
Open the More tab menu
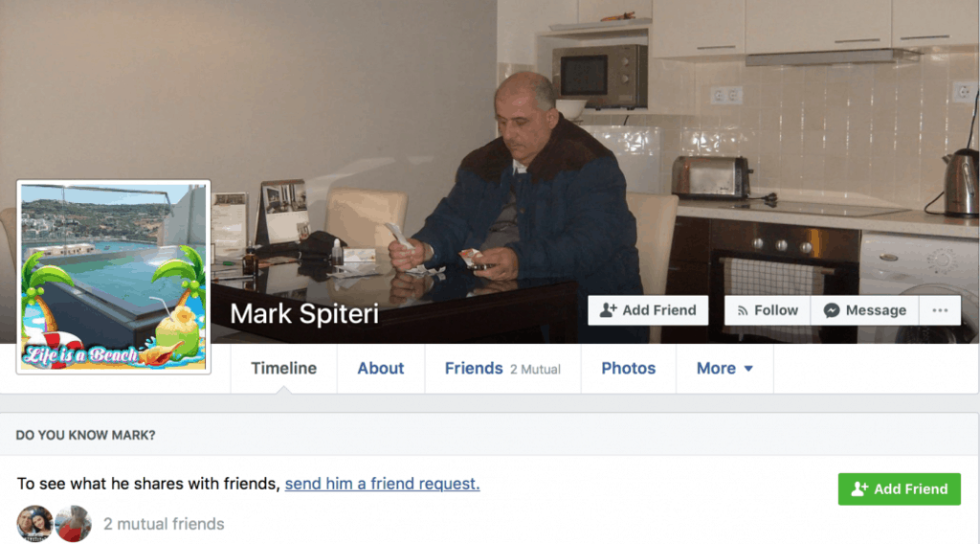tap(724, 369)
